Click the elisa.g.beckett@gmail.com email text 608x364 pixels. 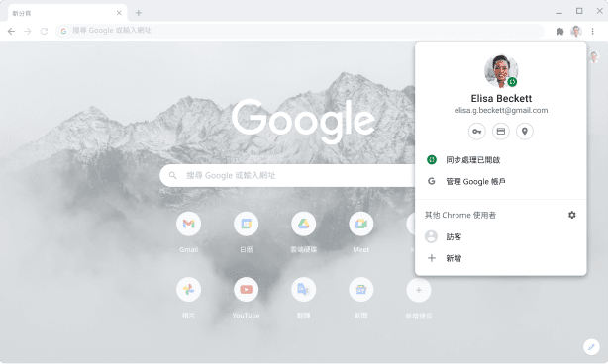click(x=501, y=111)
